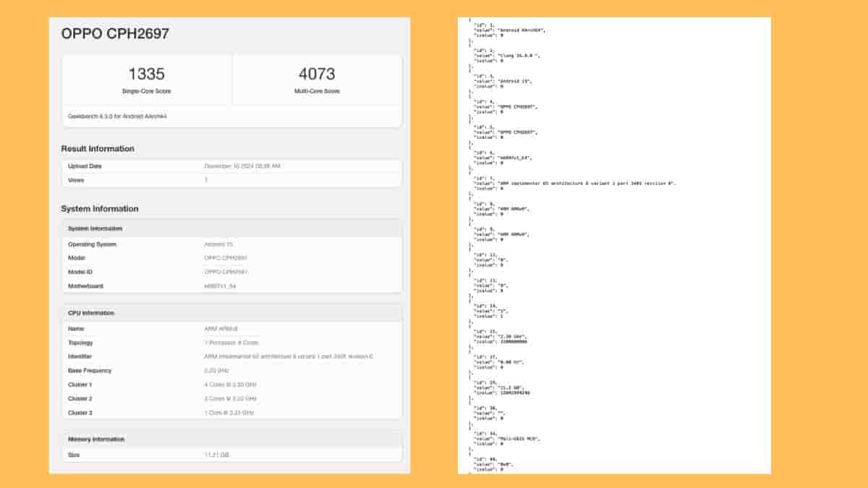Image resolution: width=868 pixels, height=488 pixels.
Task: Click the CPU Information table header
Action: 231,313
